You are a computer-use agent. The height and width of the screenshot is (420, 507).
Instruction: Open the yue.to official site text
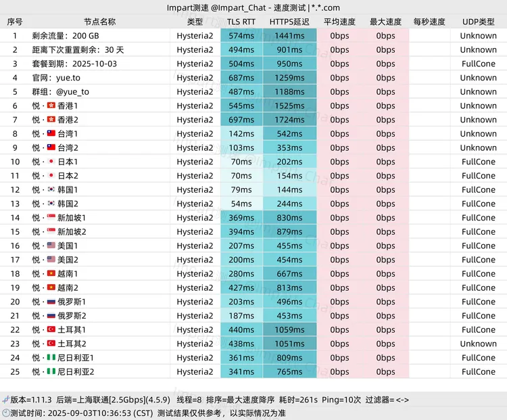click(x=68, y=78)
